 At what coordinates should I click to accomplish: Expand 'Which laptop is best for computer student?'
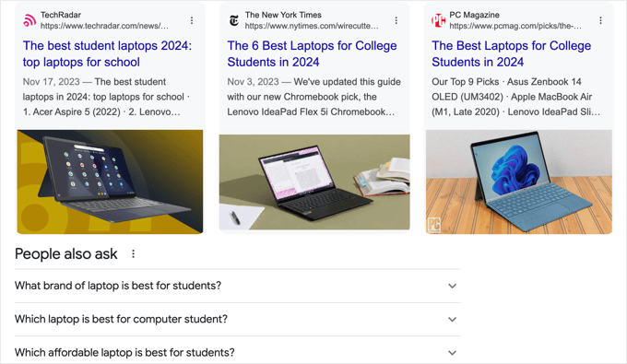point(237,319)
